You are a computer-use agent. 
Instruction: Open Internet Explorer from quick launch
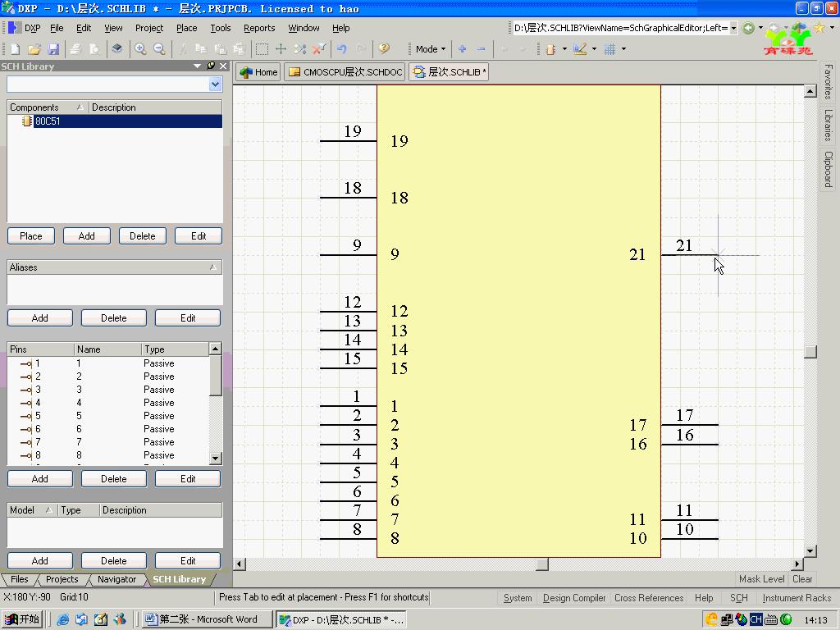click(x=62, y=619)
